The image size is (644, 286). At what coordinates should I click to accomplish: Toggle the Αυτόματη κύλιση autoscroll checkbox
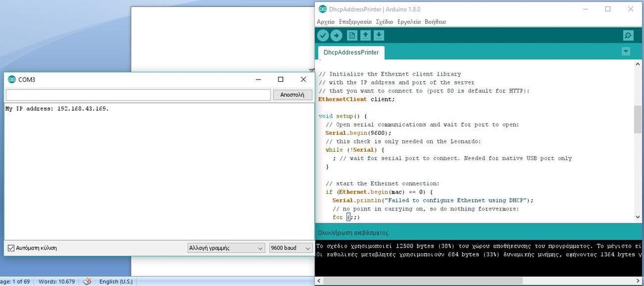(x=11, y=248)
